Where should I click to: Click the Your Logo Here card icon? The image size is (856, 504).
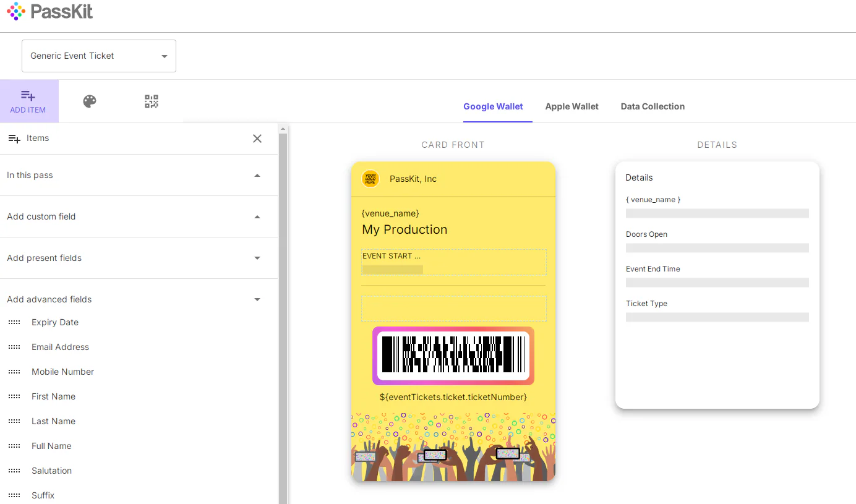tap(370, 179)
